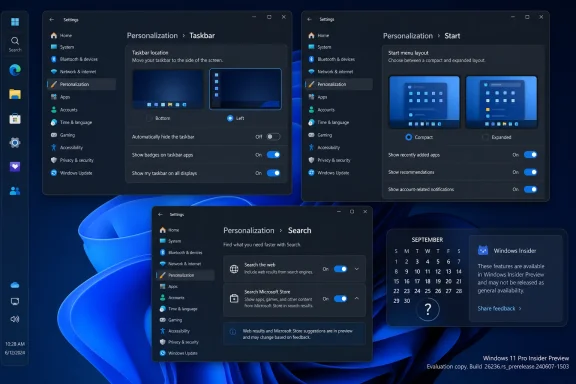The height and width of the screenshot is (384, 576).
Task: Select the Expanded Start layout radio button
Action: [485, 137]
